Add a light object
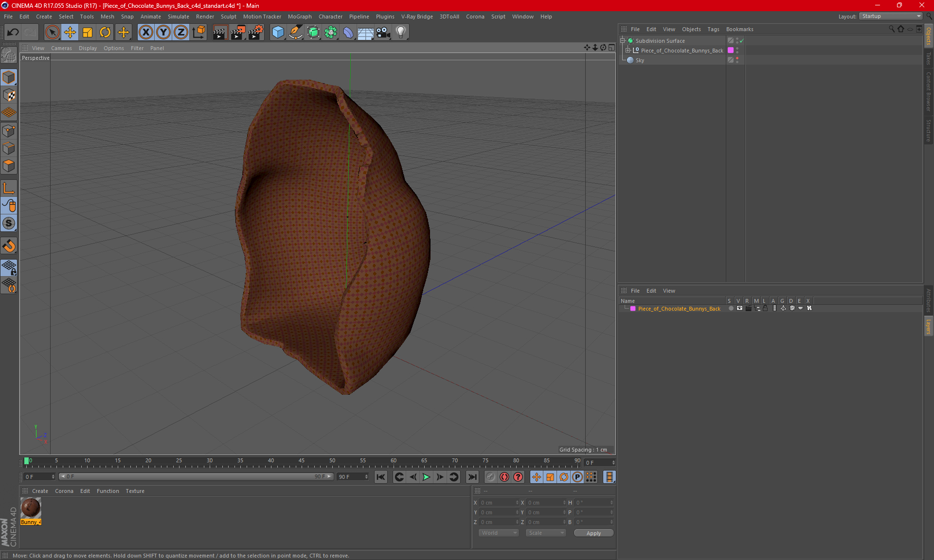This screenshot has height=560, width=934. click(x=401, y=33)
